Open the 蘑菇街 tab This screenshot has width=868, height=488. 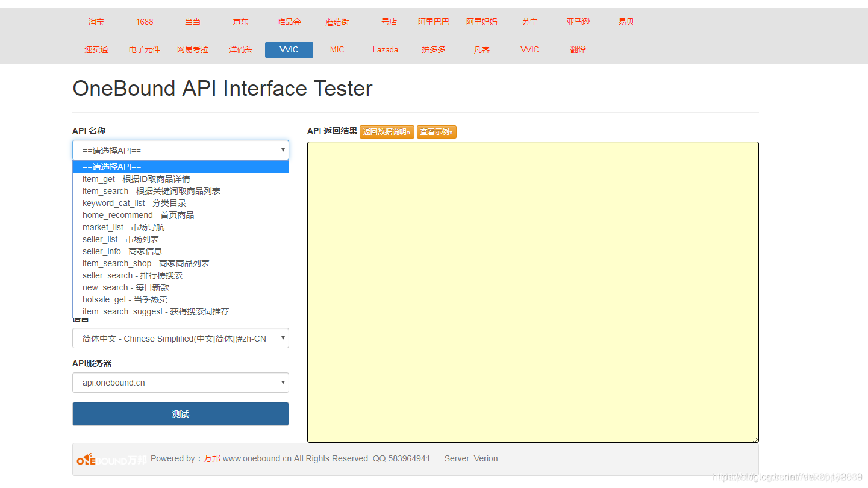pos(337,22)
